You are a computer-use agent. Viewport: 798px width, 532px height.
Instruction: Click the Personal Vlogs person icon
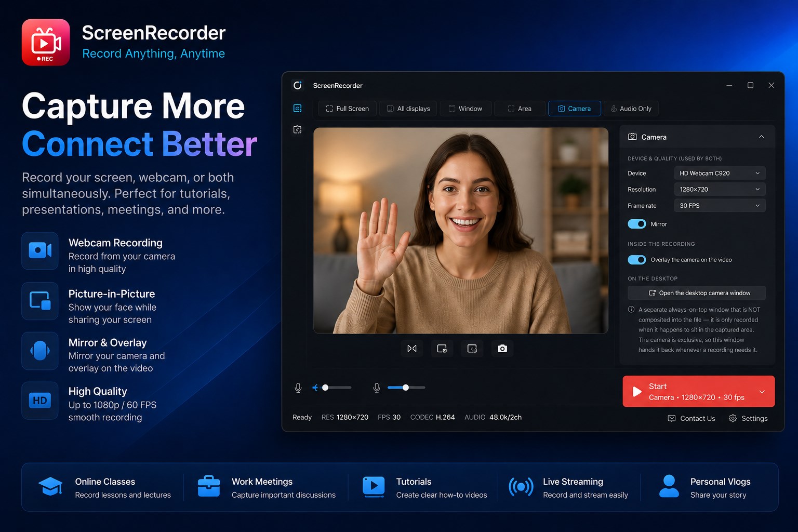669,486
